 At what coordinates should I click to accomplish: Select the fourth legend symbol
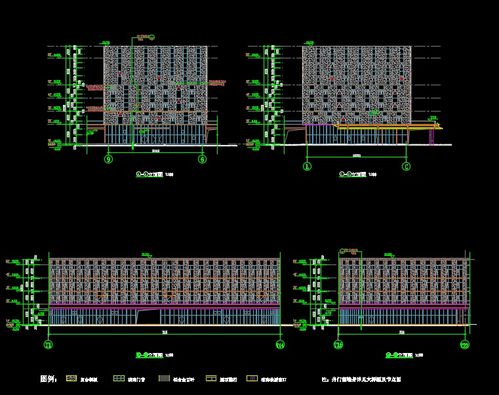pos(211,378)
